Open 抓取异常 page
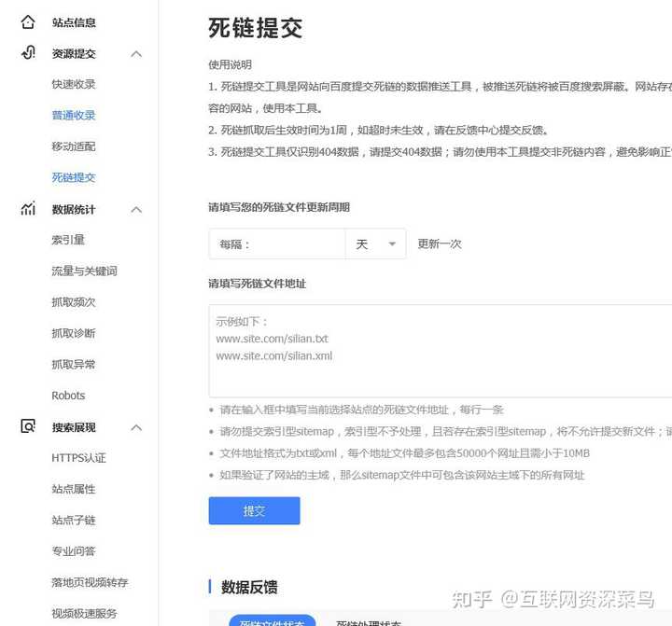 click(x=74, y=364)
